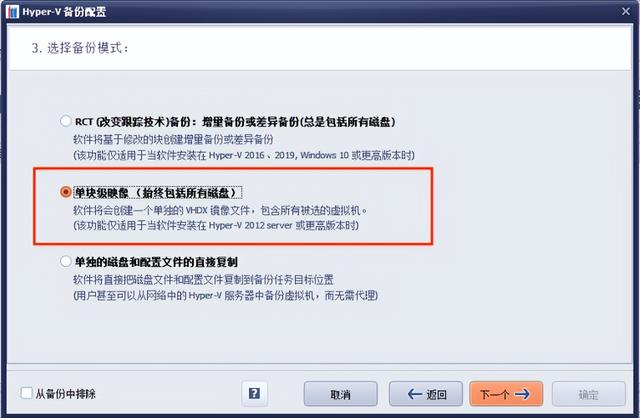Image resolution: width=640 pixels, height=418 pixels.
Task: Click the right arrow icon on 下一个 button
Action: click(x=522, y=394)
